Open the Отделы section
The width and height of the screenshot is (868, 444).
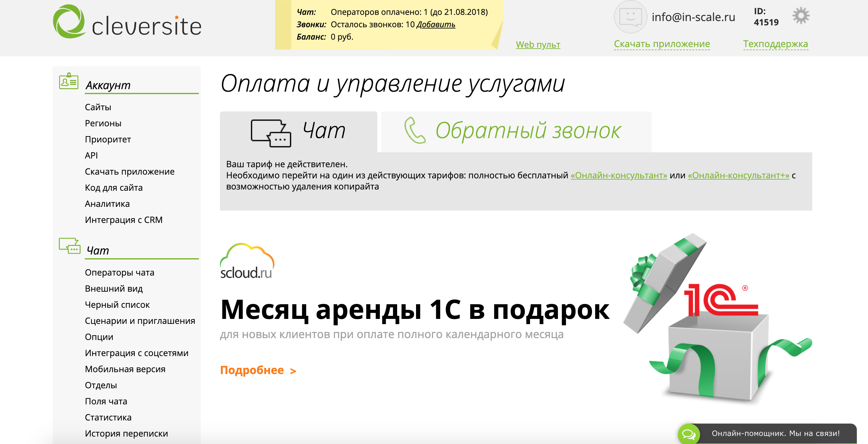click(x=101, y=385)
